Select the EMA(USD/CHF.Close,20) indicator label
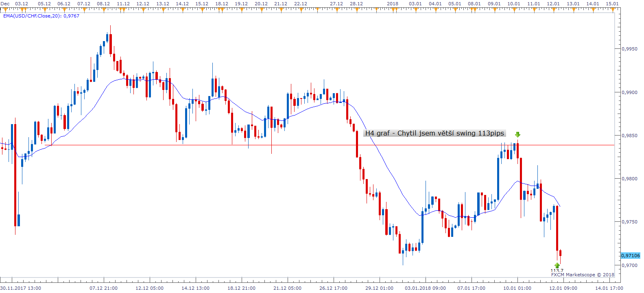 (41, 16)
